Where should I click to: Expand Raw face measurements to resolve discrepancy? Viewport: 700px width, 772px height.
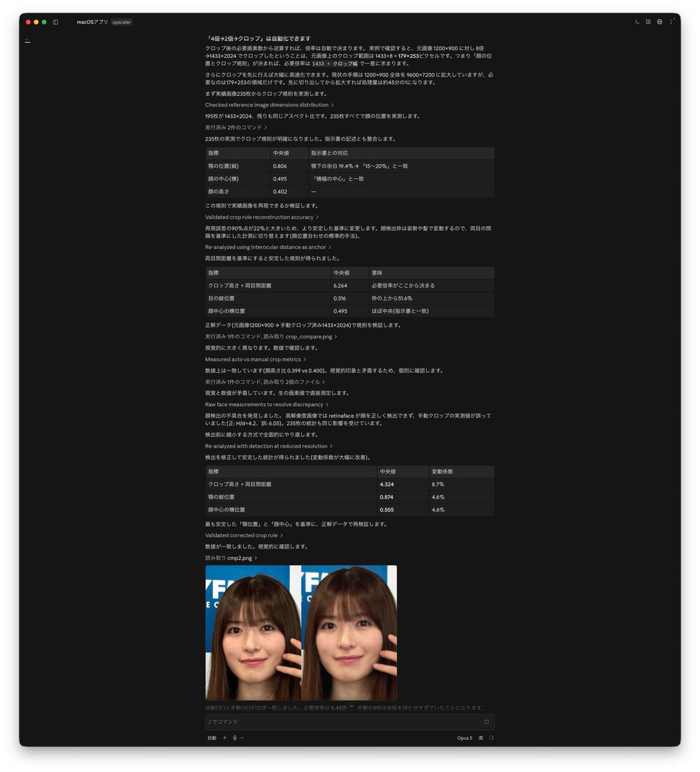267,405
